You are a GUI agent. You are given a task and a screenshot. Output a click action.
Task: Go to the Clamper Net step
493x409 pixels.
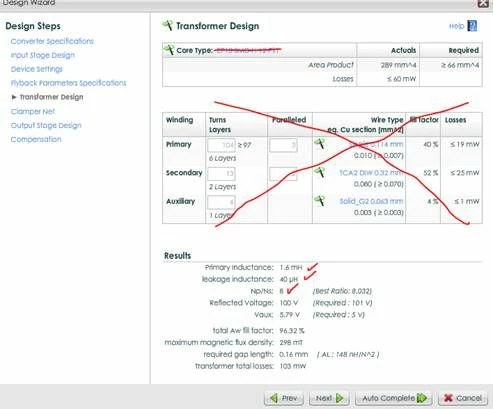(x=33, y=111)
